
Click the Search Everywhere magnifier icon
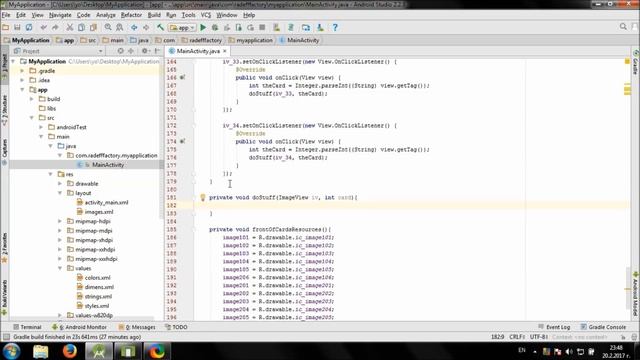[623, 27]
